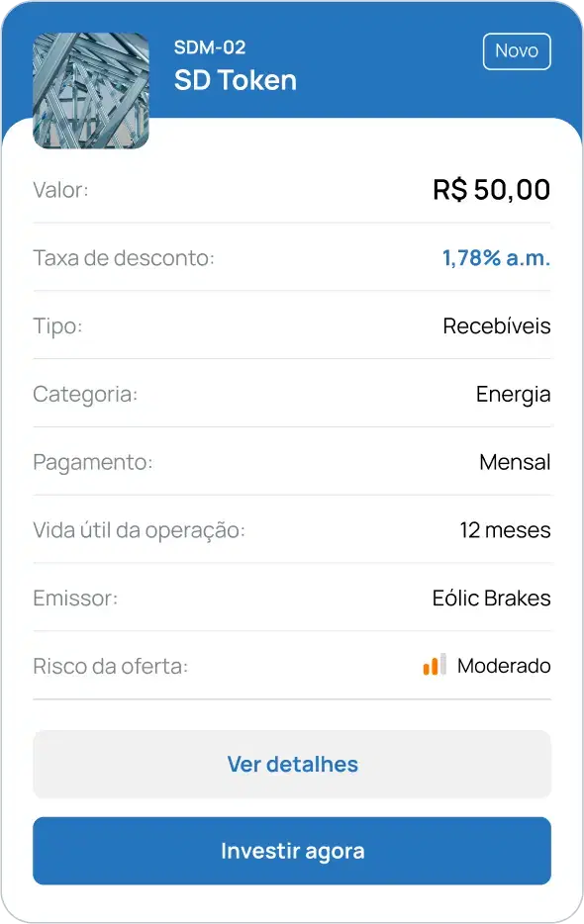584x924 pixels.
Task: Click the orange risk level bars icon
Action: [435, 664]
